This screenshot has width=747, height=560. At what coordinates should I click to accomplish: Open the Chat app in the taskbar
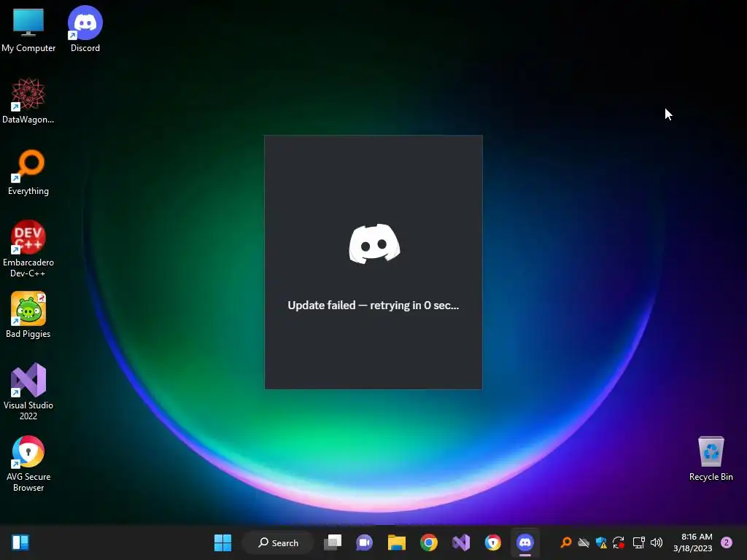tap(365, 542)
